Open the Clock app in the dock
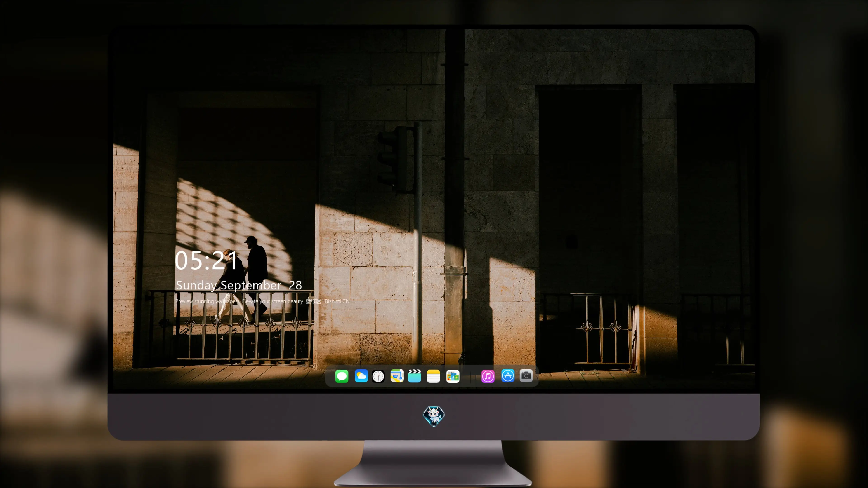The height and width of the screenshot is (488, 868). [378, 376]
